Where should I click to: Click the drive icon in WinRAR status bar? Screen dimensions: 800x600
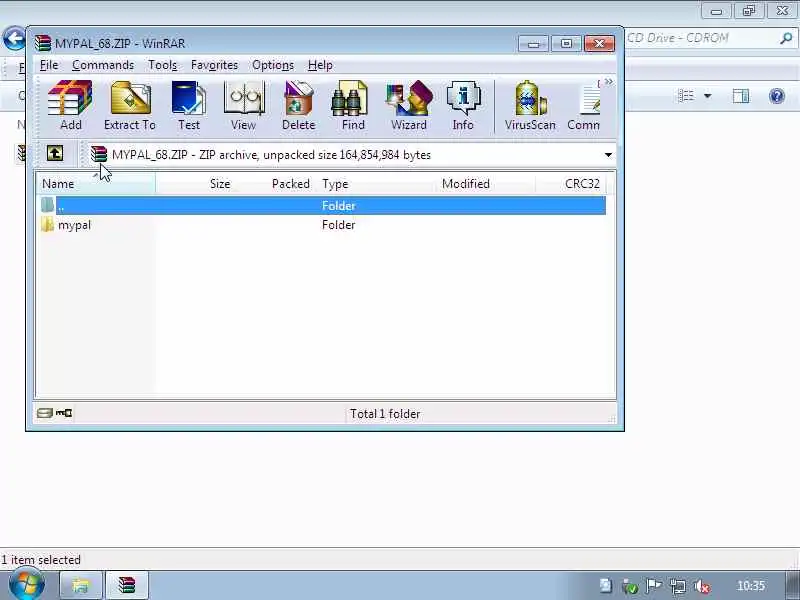(45, 413)
